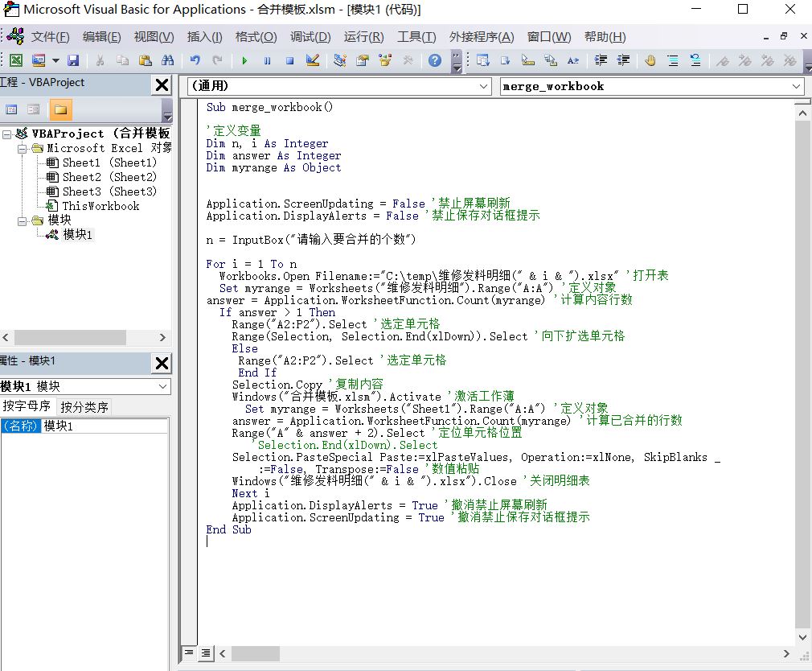812x671 pixels.
Task: Open the merge_workbook procedure dropdown
Action: pyautogui.click(x=796, y=86)
